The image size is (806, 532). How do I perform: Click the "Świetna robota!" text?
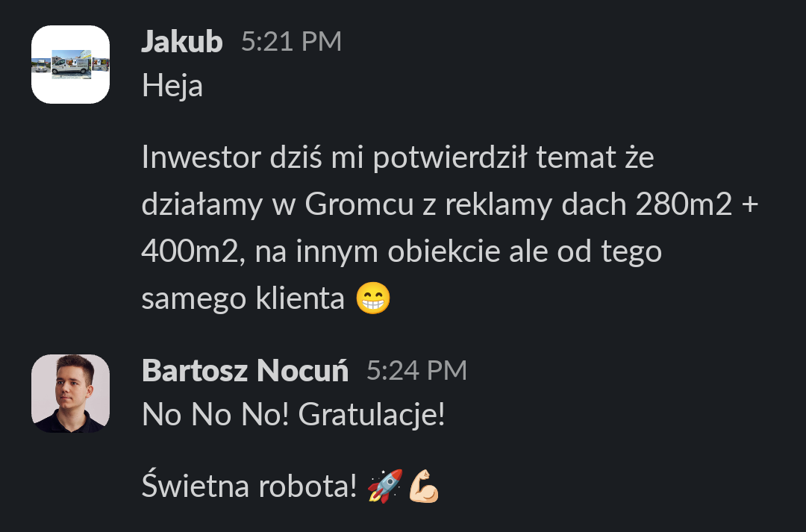249,485
